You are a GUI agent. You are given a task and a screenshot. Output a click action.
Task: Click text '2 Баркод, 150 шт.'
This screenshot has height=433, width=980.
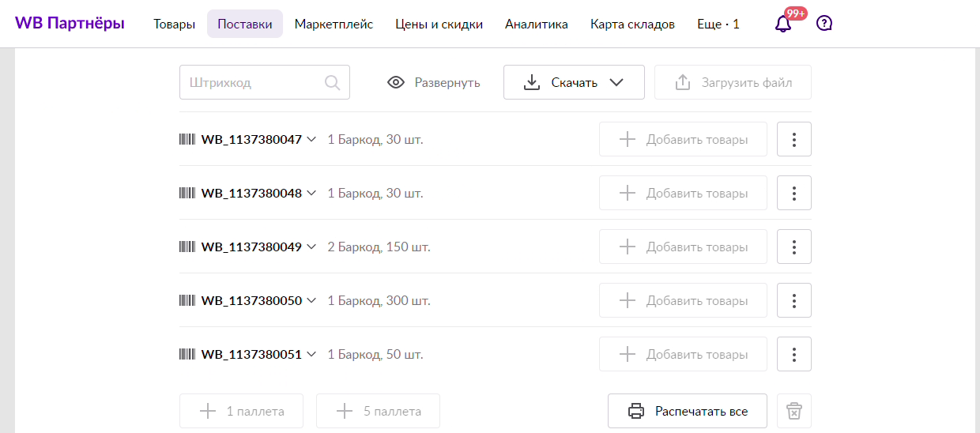tap(379, 247)
